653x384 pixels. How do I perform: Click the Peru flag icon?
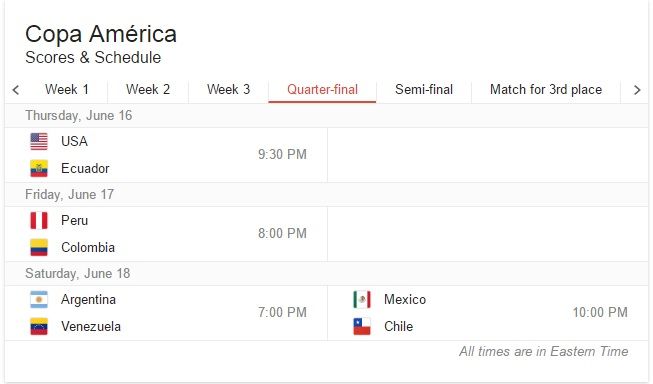click(39, 221)
